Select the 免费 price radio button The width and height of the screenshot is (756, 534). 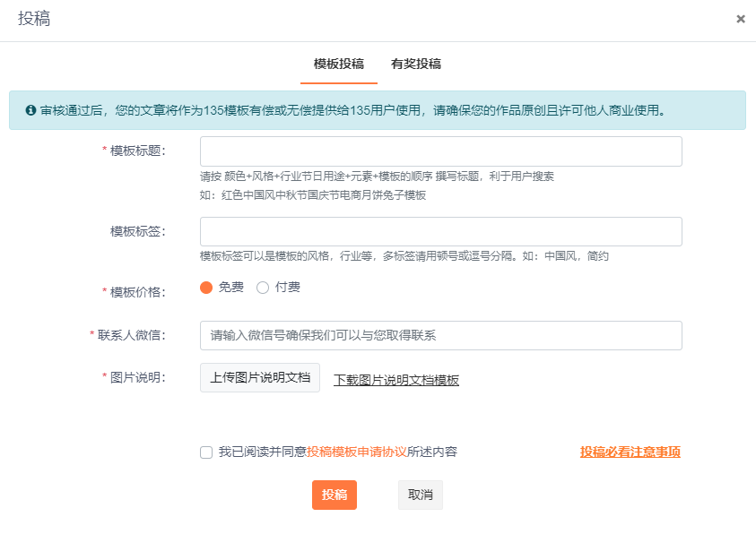(x=206, y=288)
